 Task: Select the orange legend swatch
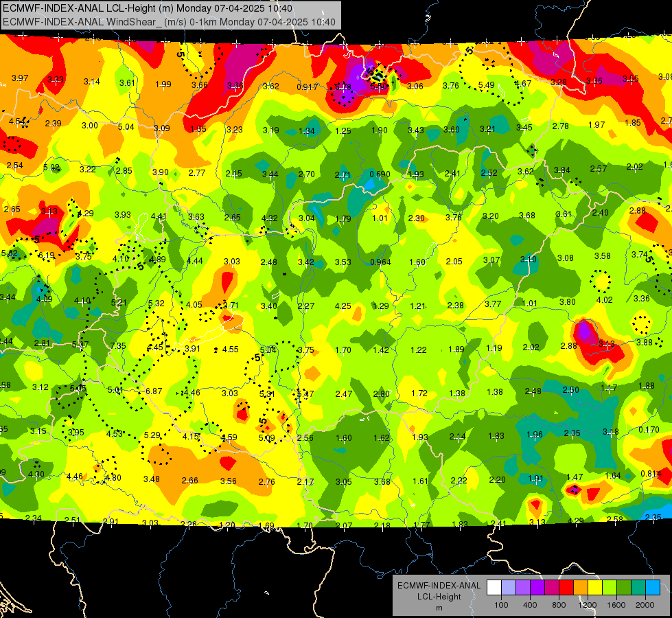(x=581, y=587)
